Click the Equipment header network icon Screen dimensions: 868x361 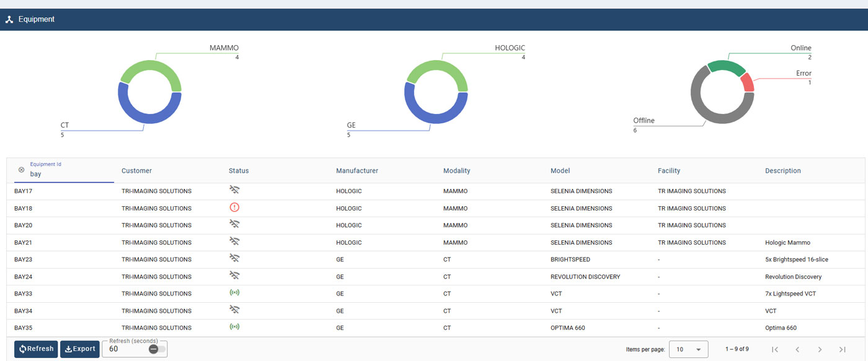click(x=9, y=19)
